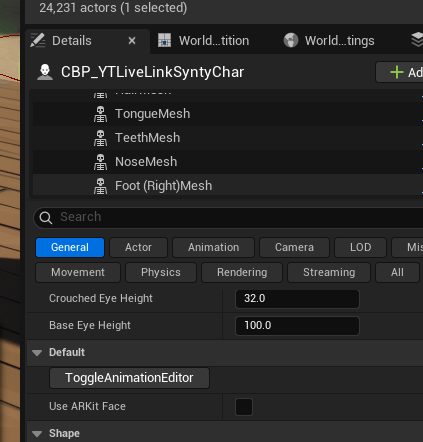Select the Actor filter
The width and height of the screenshot is (423, 442).
coord(138,247)
